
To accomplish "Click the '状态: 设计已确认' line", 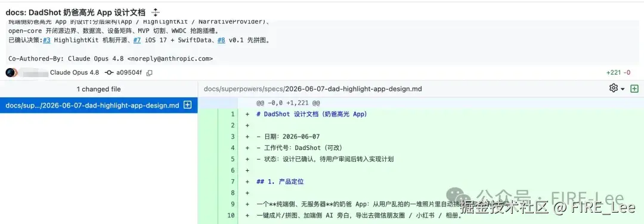I will coord(325,159).
